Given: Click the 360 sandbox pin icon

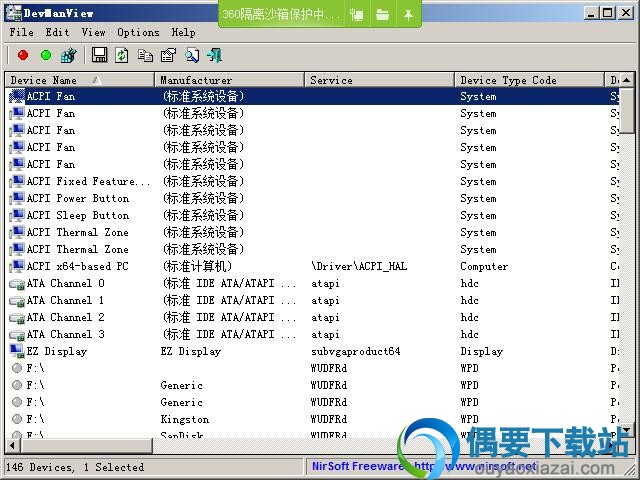Looking at the screenshot, I should pyautogui.click(x=408, y=15).
